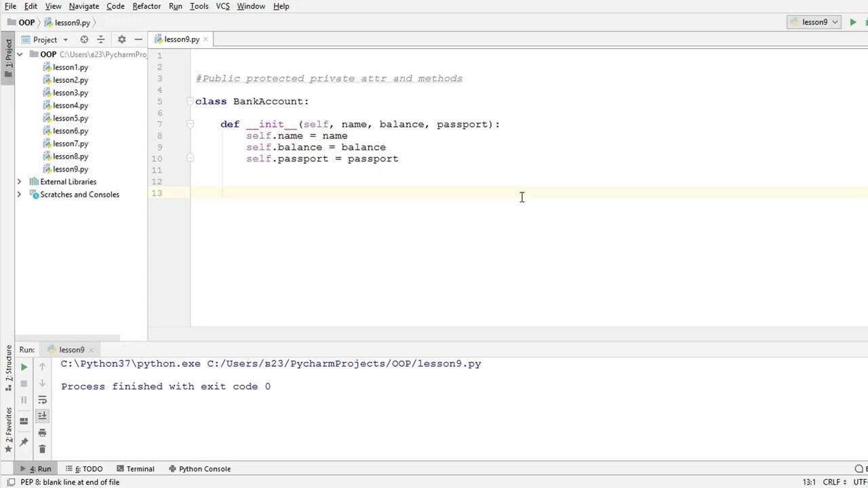Pause output in Run panel

pyautogui.click(x=24, y=400)
